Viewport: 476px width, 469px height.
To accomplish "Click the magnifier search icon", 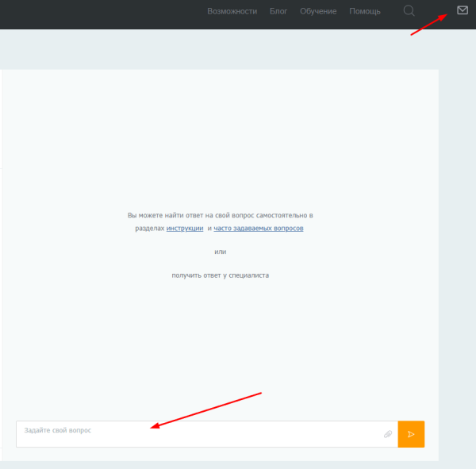I will coord(409,11).
